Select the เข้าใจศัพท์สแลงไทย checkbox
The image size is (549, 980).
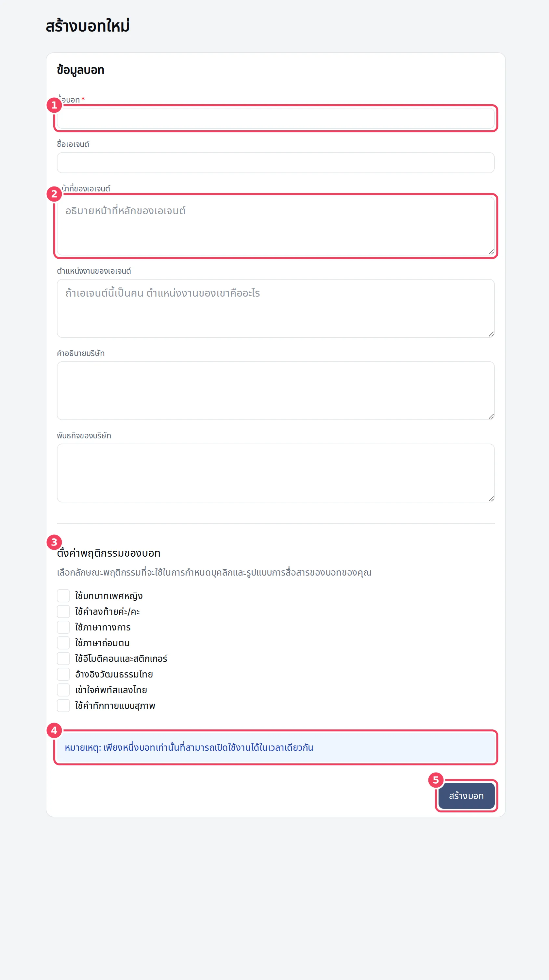click(63, 690)
